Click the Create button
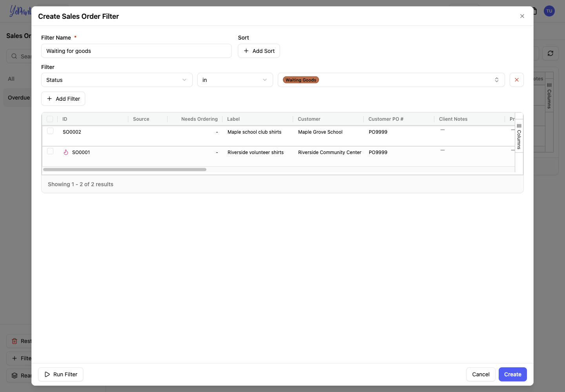The image size is (565, 392). [x=512, y=374]
